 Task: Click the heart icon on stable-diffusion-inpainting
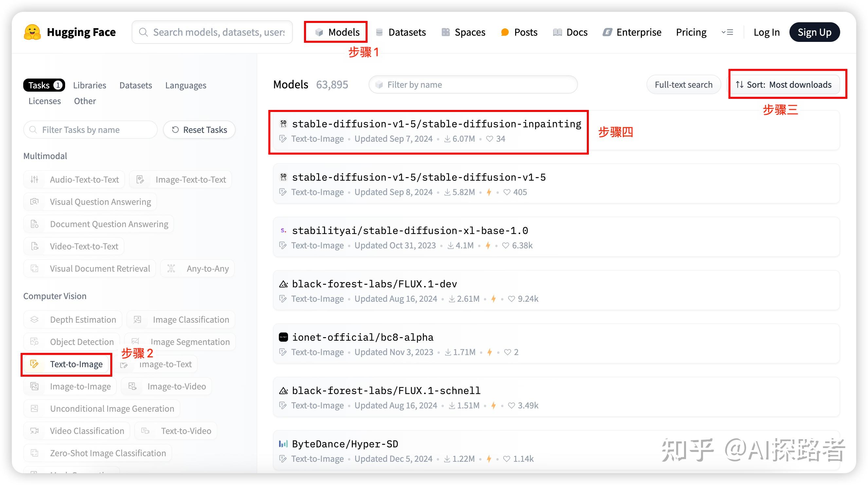click(490, 139)
